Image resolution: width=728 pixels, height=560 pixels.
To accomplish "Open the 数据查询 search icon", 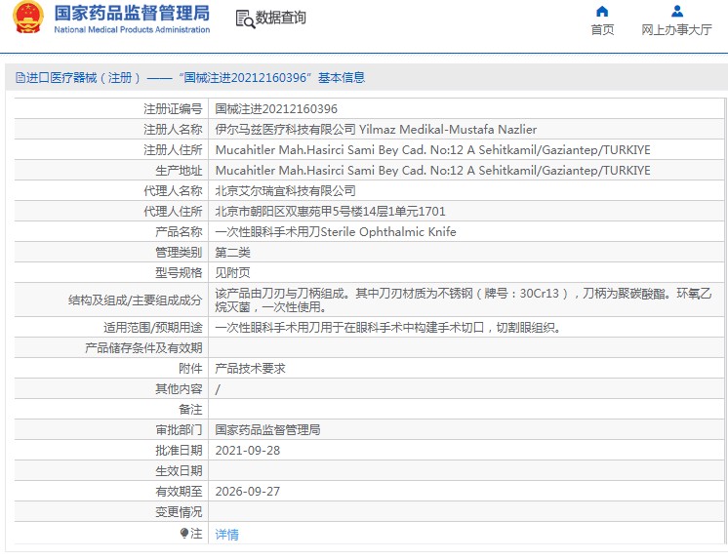I will coord(245,20).
